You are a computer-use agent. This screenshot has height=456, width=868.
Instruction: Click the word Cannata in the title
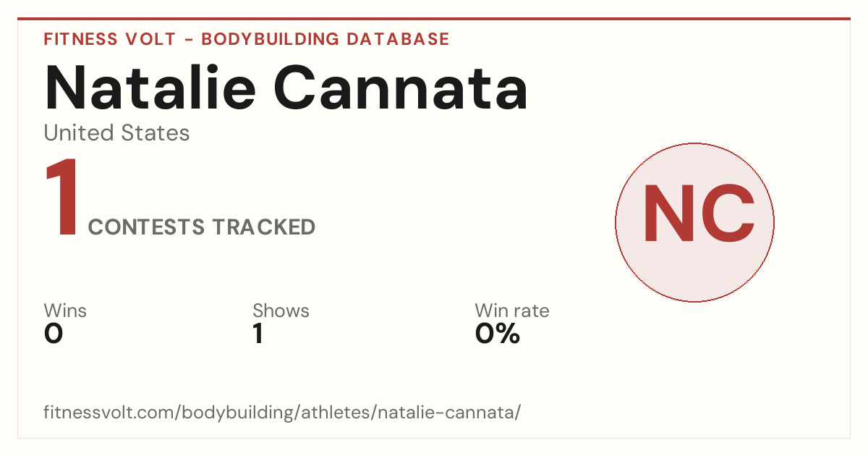pyautogui.click(x=401, y=88)
